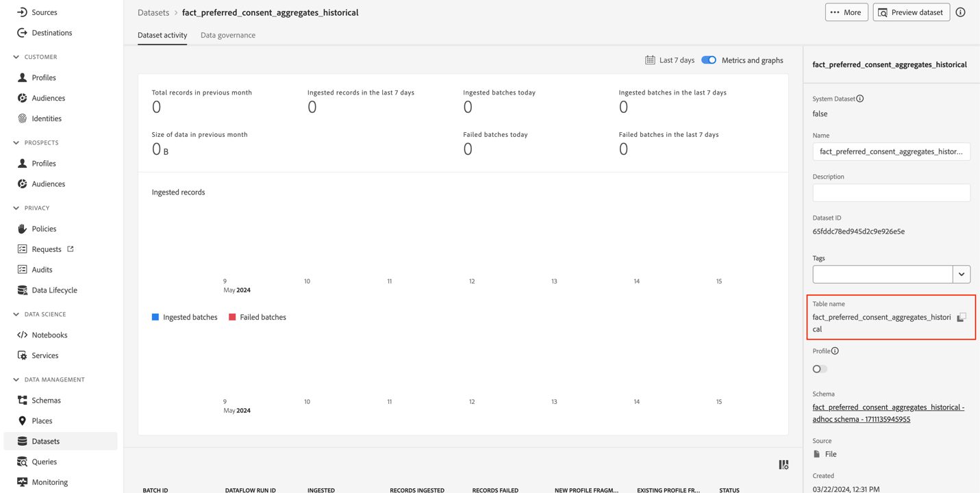Open the fact_preferred_consent adhoc schema link
The height and width of the screenshot is (493, 980).
[888, 412]
